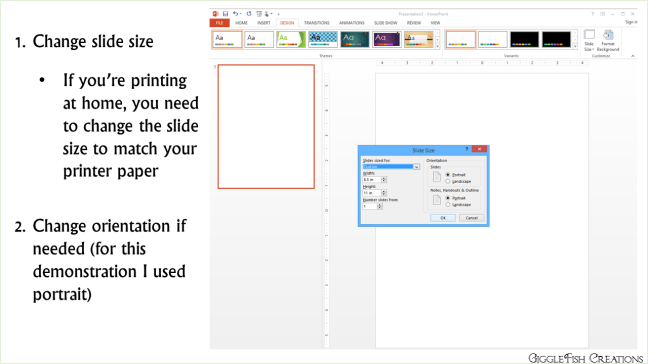Collapse the ribbon with the caret icon

coord(633,56)
